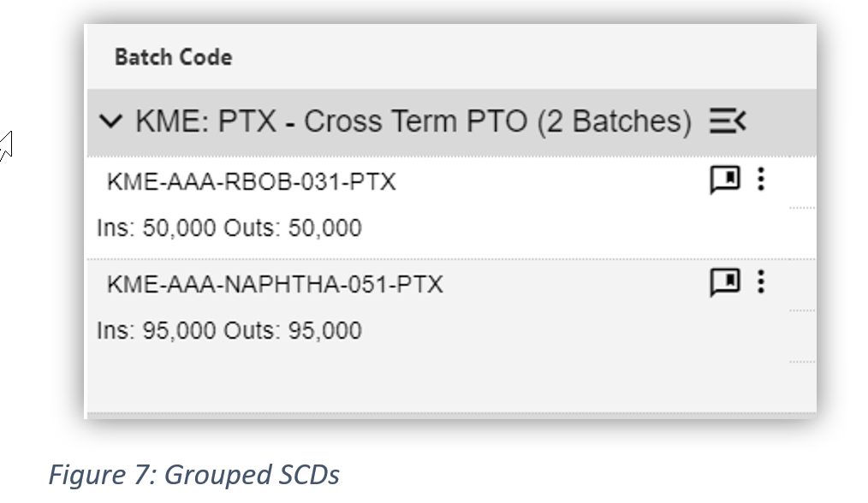
Task: Click the Batch Code column header
Action: pos(173,57)
